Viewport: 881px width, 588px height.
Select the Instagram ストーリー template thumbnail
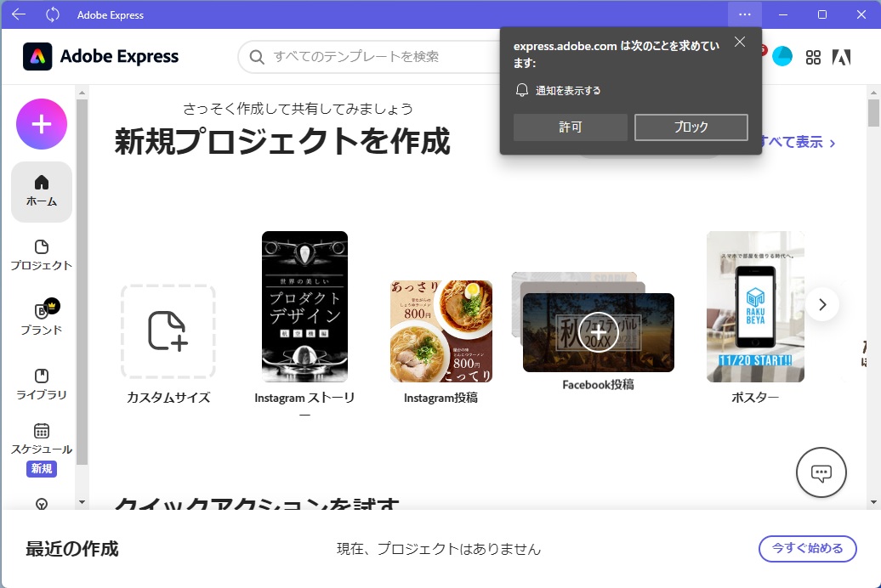[x=304, y=307]
